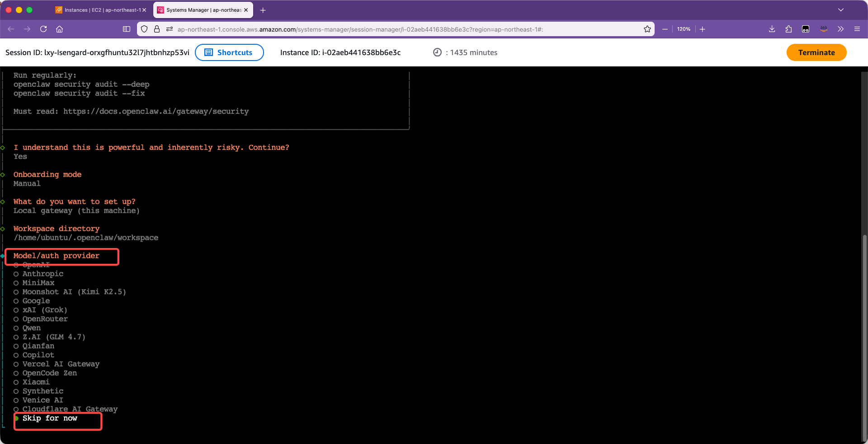Screen dimensions: 868x444
Task: Select the Skip for now option
Action: (50, 418)
